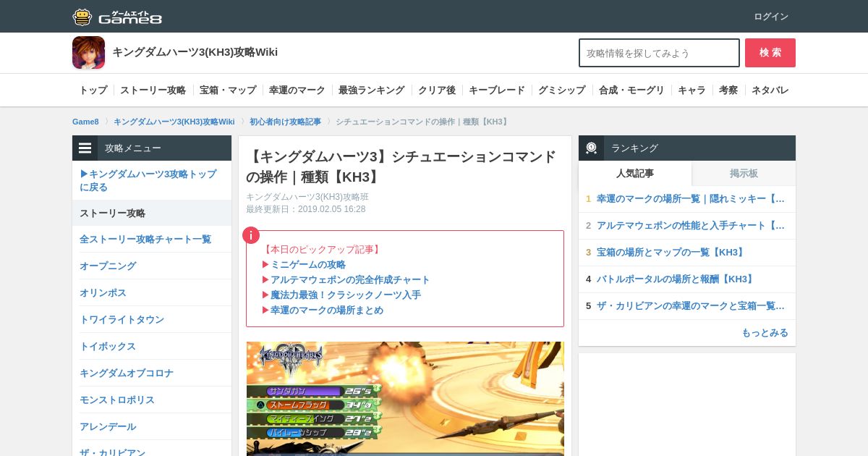The height and width of the screenshot is (456, 868).
Task: Open オリンポス sidebar link
Action: coord(103,292)
